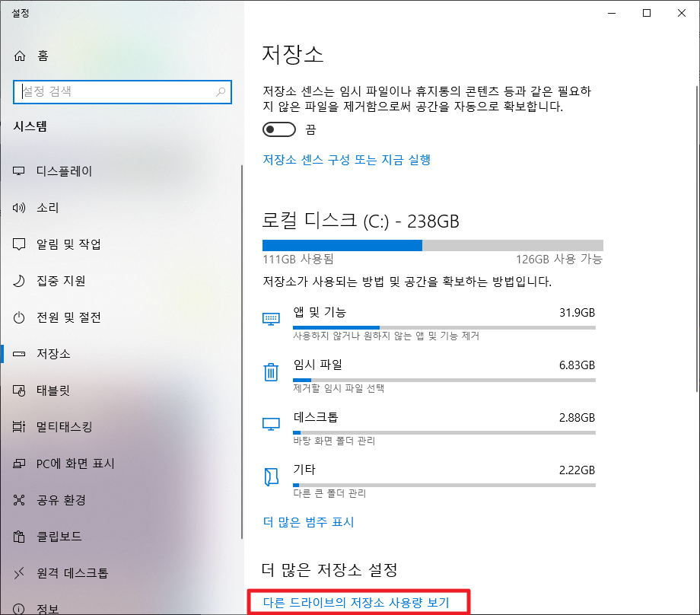Click the 126GB 사용 가능 text

coord(559,259)
